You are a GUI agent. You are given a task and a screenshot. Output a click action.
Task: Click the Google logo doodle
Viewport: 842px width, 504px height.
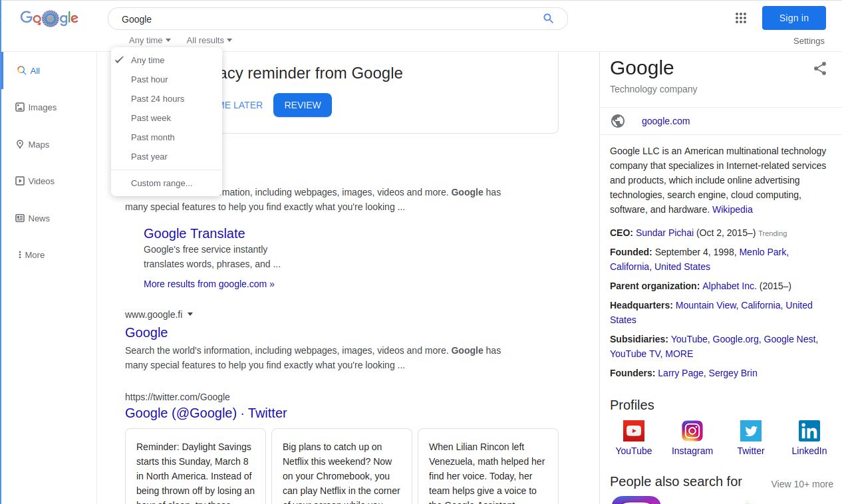coord(49,19)
